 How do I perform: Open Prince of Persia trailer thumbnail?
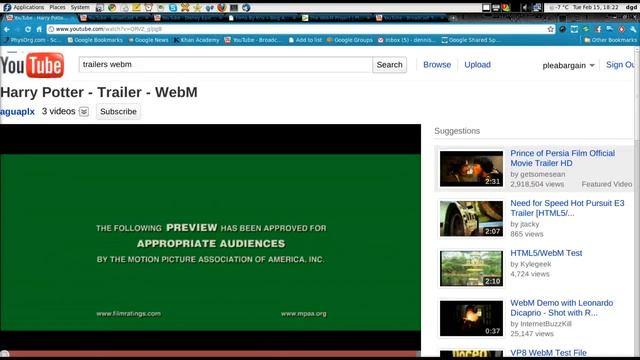pos(471,169)
